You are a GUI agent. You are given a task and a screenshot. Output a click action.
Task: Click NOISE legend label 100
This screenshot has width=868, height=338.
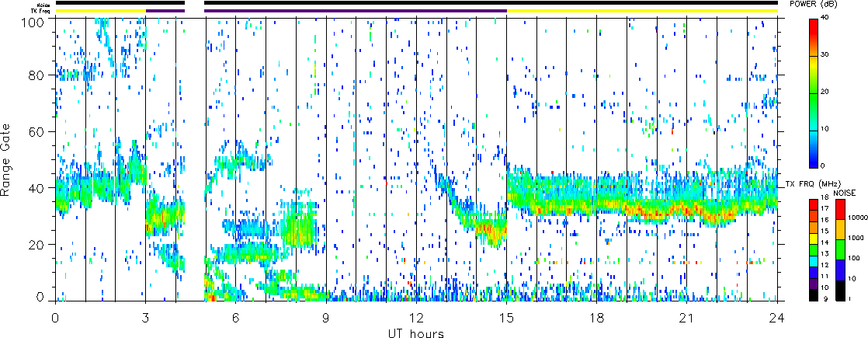[x=853, y=259]
